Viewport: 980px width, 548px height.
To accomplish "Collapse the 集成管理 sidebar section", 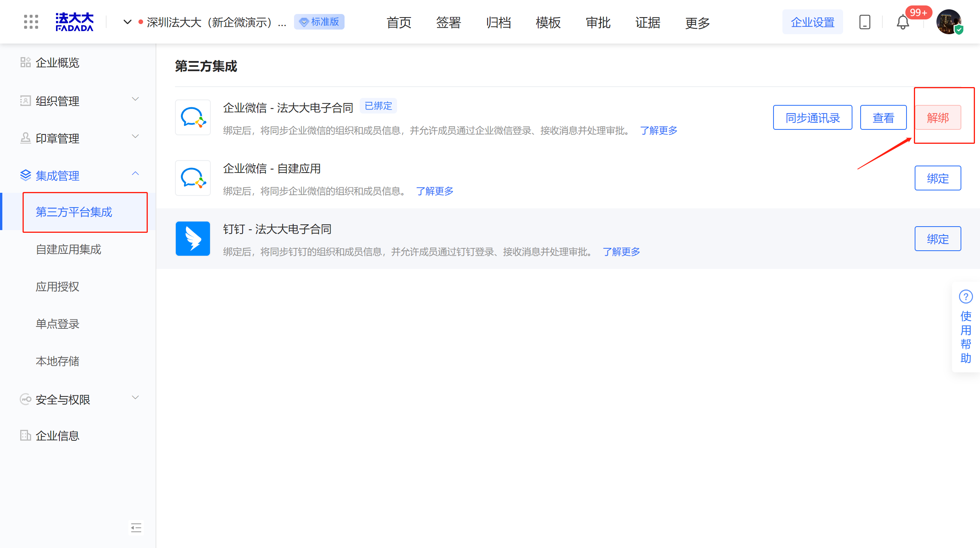I will click(78, 175).
